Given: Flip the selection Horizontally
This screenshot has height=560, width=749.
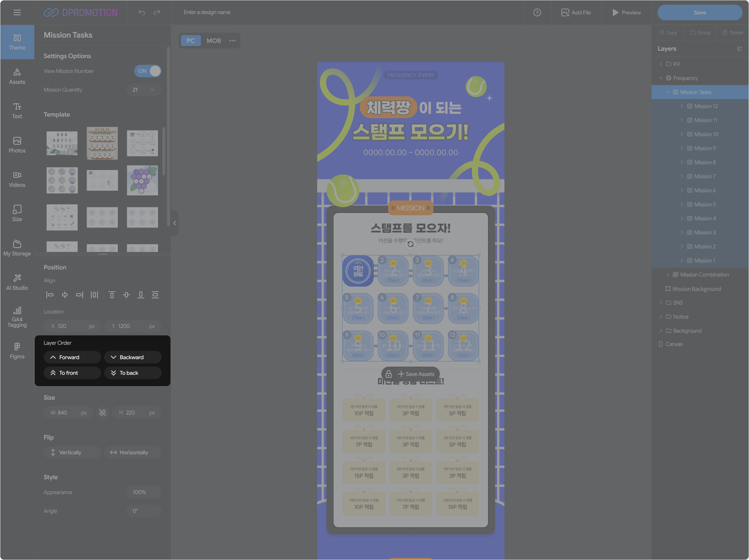Looking at the screenshot, I should 133,452.
